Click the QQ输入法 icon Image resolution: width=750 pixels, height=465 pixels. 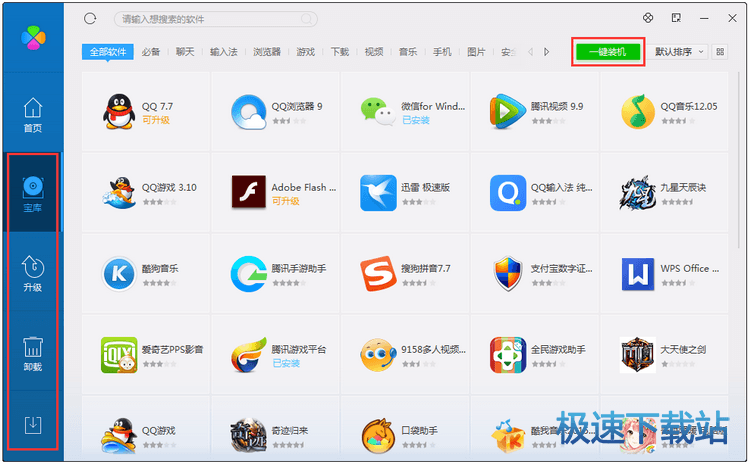pos(507,193)
